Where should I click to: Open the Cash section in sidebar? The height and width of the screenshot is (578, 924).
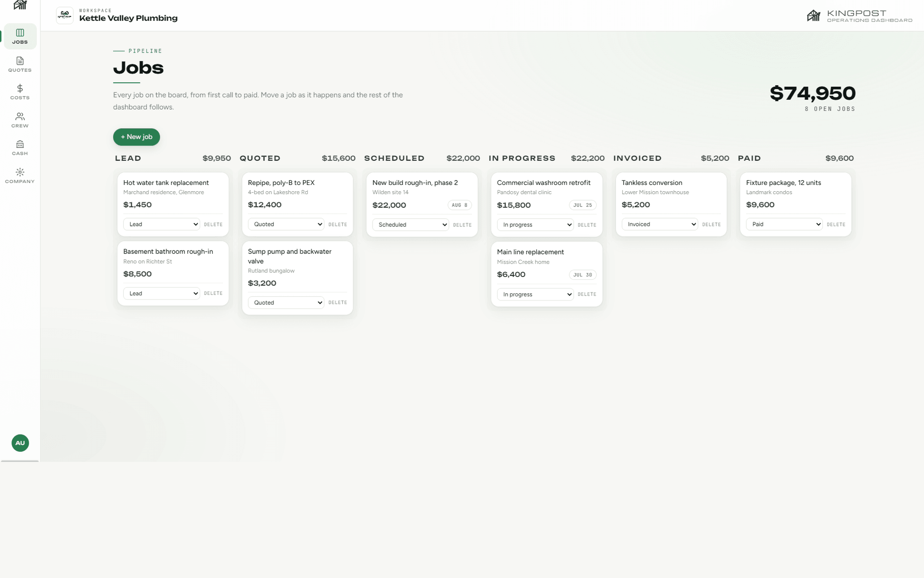click(20, 148)
